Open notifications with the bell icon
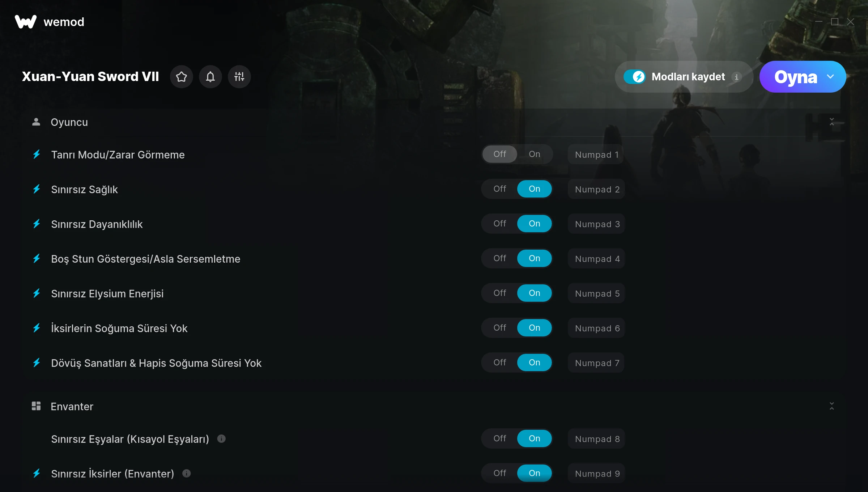The image size is (868, 492). pyautogui.click(x=210, y=77)
